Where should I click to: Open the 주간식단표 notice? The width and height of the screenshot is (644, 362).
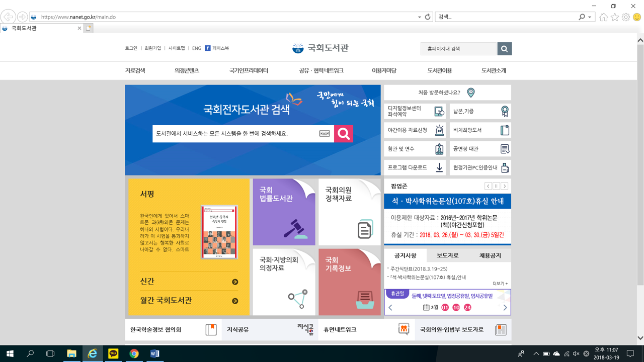click(419, 269)
